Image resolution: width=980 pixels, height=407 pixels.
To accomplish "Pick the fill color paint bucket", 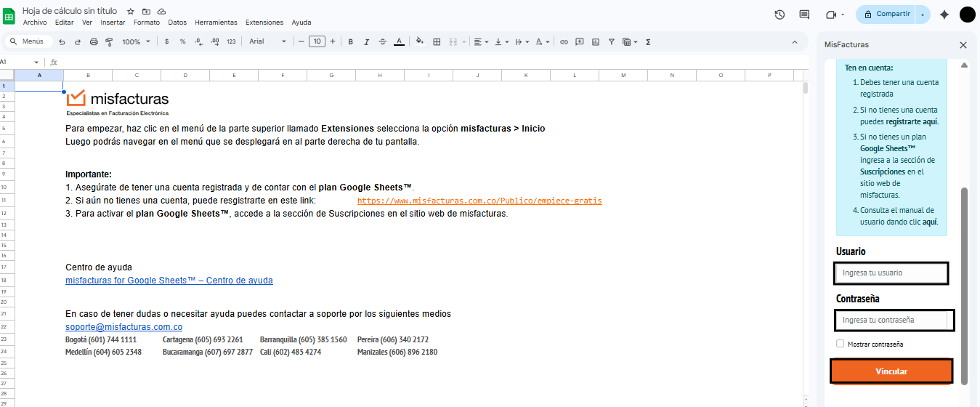I will 419,42.
